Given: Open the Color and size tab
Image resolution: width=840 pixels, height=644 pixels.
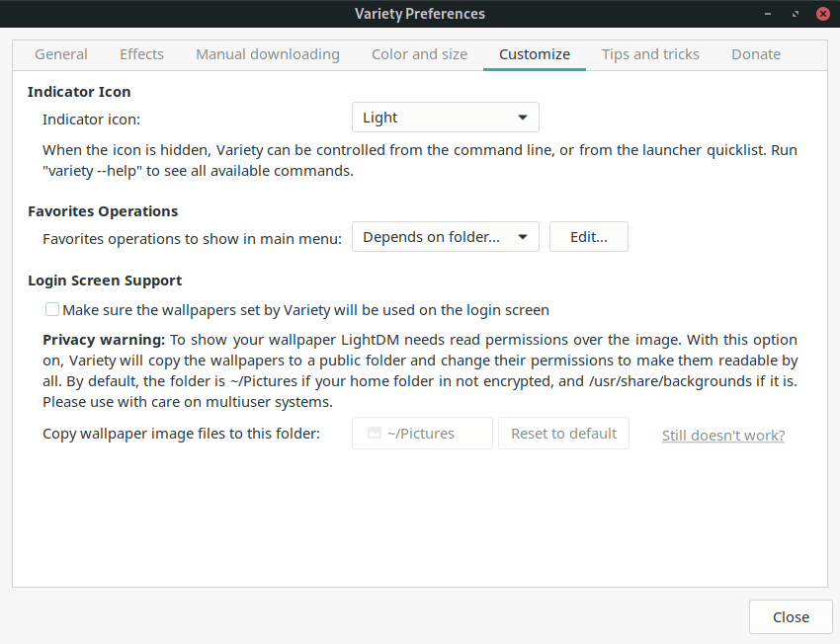Looking at the screenshot, I should click(x=419, y=54).
